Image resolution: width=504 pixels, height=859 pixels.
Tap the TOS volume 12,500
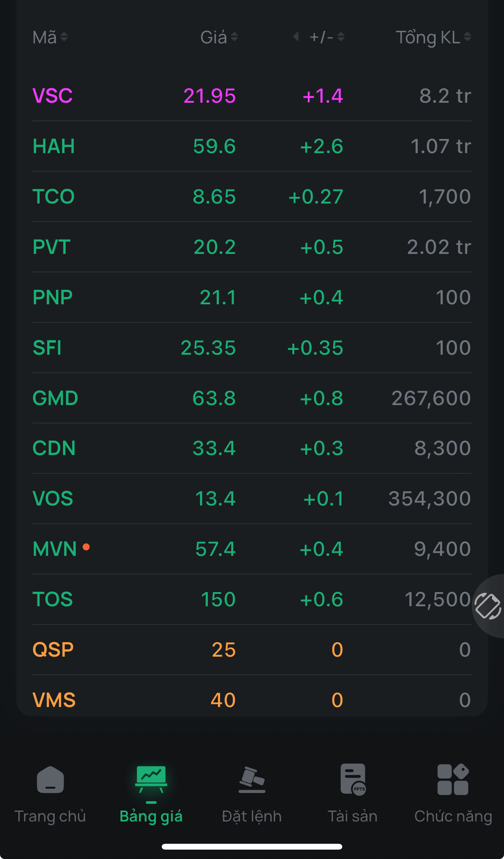(437, 599)
